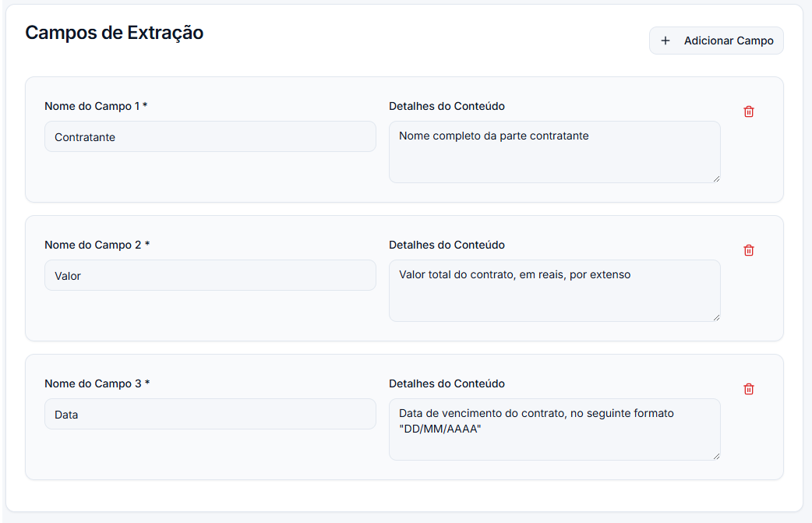
Task: Click the resize corner of the Data details textarea
Action: pos(715,455)
